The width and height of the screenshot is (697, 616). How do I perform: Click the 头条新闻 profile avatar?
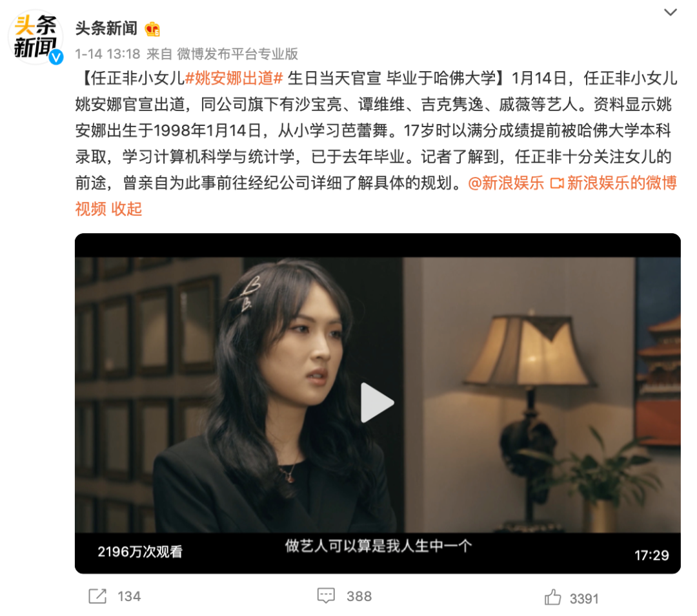pos(35,37)
